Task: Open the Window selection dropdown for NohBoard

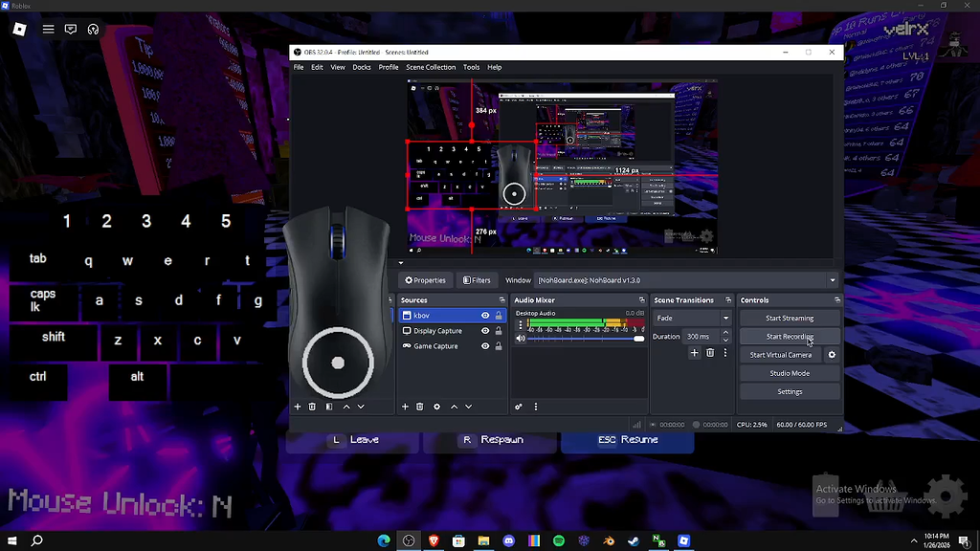Action: click(832, 280)
